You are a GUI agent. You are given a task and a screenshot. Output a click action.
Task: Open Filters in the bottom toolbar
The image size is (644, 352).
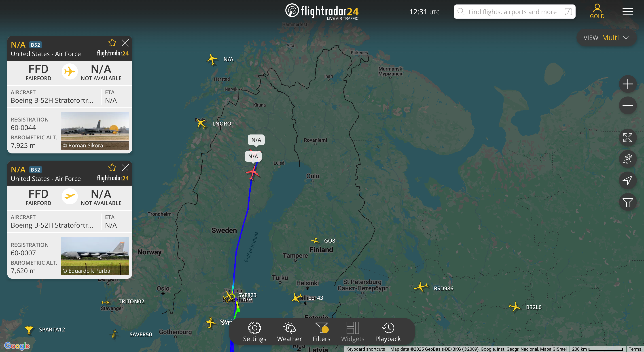[322, 332]
